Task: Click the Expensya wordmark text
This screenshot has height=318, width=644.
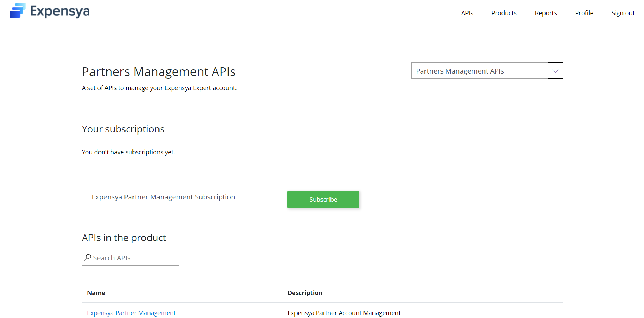Action: point(60,11)
